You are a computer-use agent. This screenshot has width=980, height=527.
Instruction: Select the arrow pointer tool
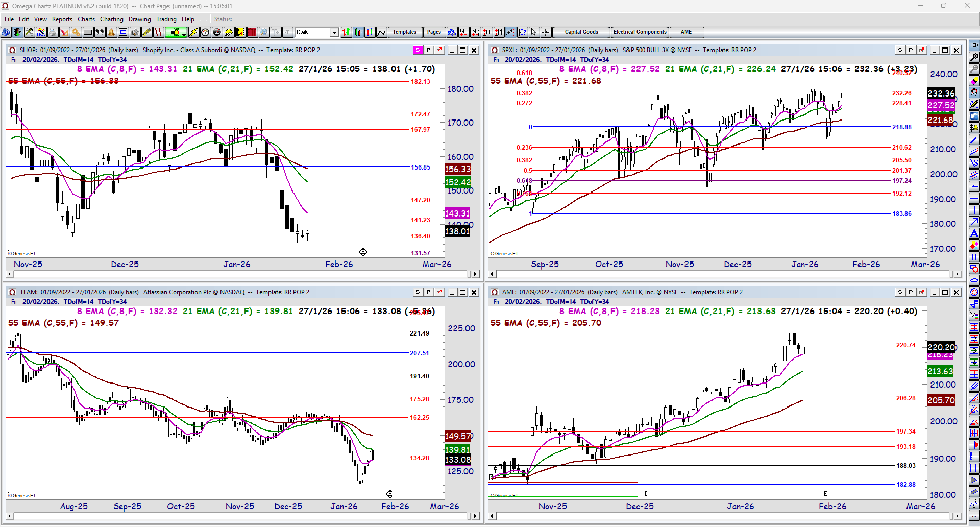point(534,32)
